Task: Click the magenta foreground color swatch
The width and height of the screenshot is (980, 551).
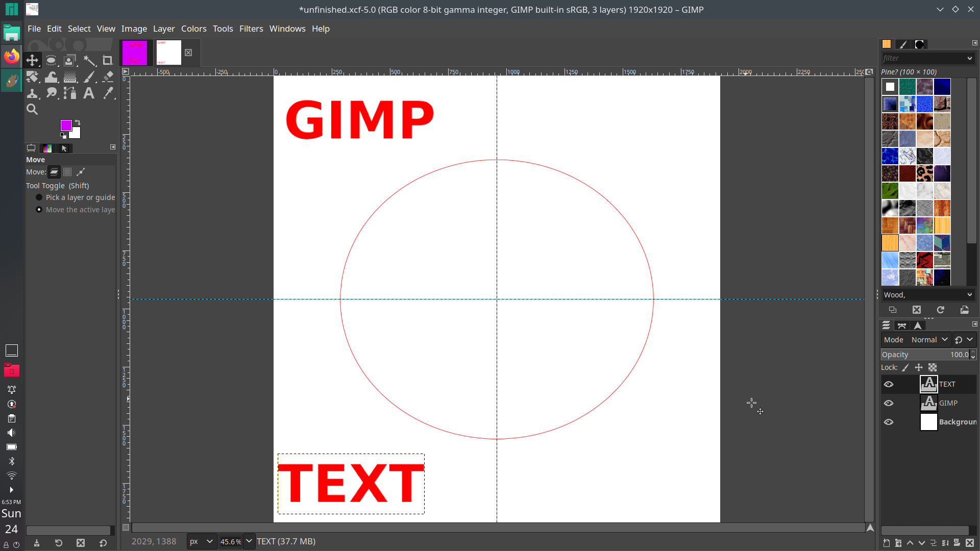Action: tap(66, 125)
